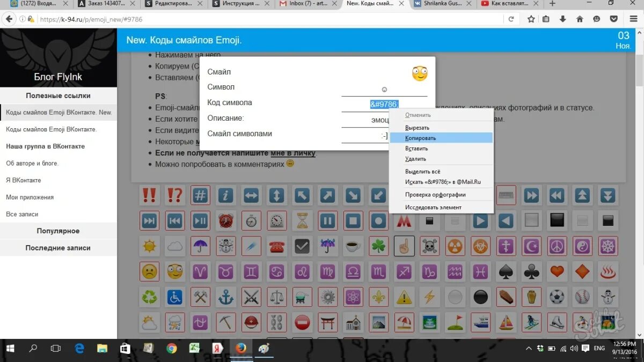The image size is (644, 362).
Task: Open the Как вставлят... YouTube tab
Action: 509,4
